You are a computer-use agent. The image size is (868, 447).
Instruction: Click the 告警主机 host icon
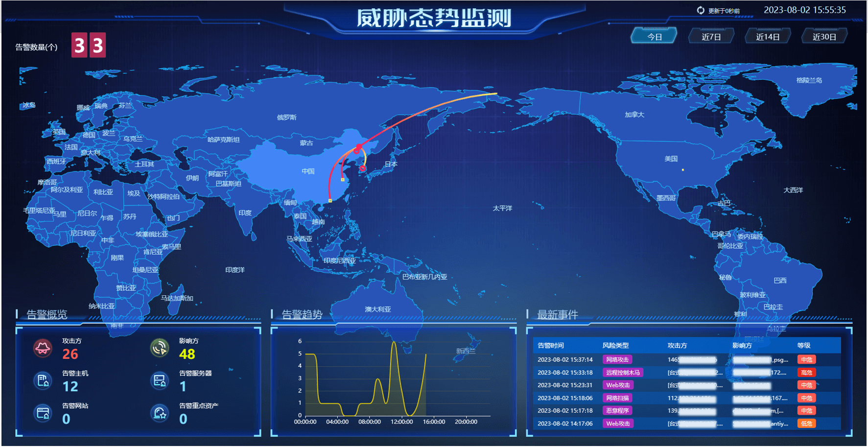(x=43, y=380)
